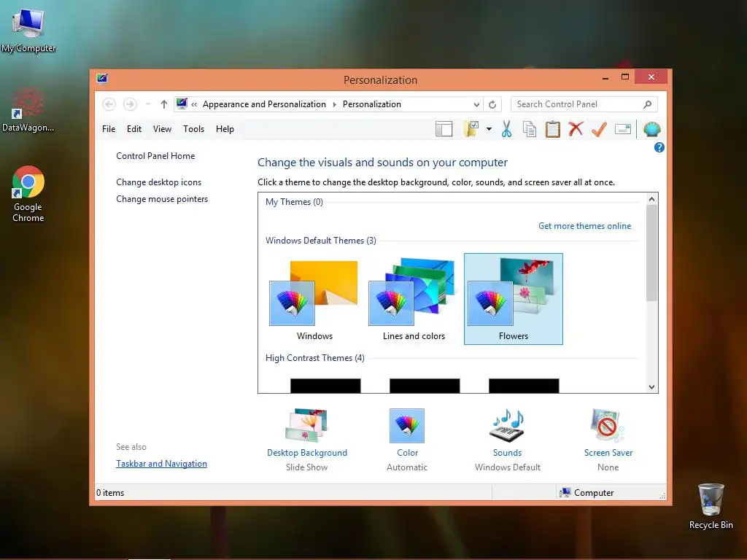The image size is (747, 560).
Task: Open the Recycle Bin icon
Action: [711, 506]
